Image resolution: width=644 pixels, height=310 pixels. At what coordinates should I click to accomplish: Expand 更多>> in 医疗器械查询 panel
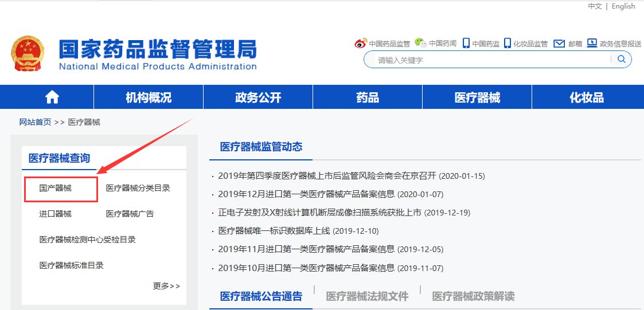(x=166, y=286)
